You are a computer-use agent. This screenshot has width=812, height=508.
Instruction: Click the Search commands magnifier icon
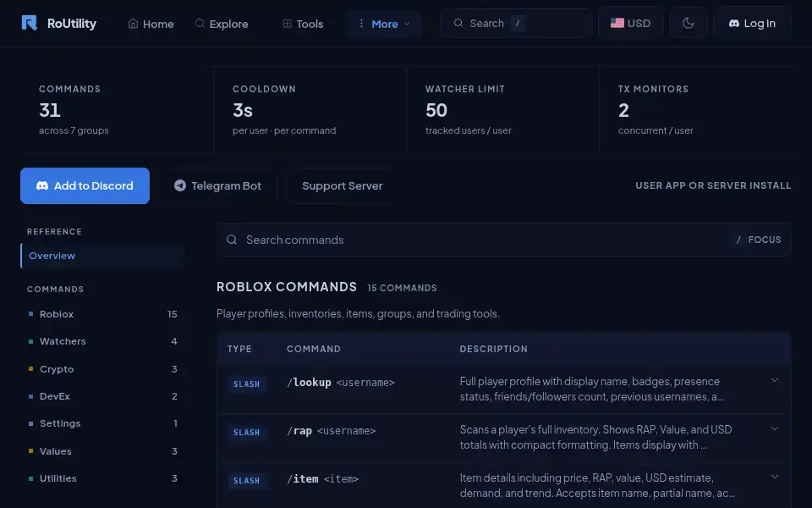coord(232,240)
